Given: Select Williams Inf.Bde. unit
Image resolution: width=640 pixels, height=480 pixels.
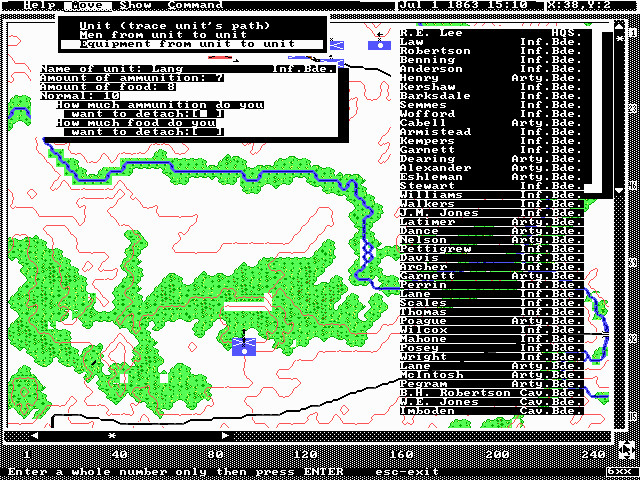Looking at the screenshot, I should [491, 195].
